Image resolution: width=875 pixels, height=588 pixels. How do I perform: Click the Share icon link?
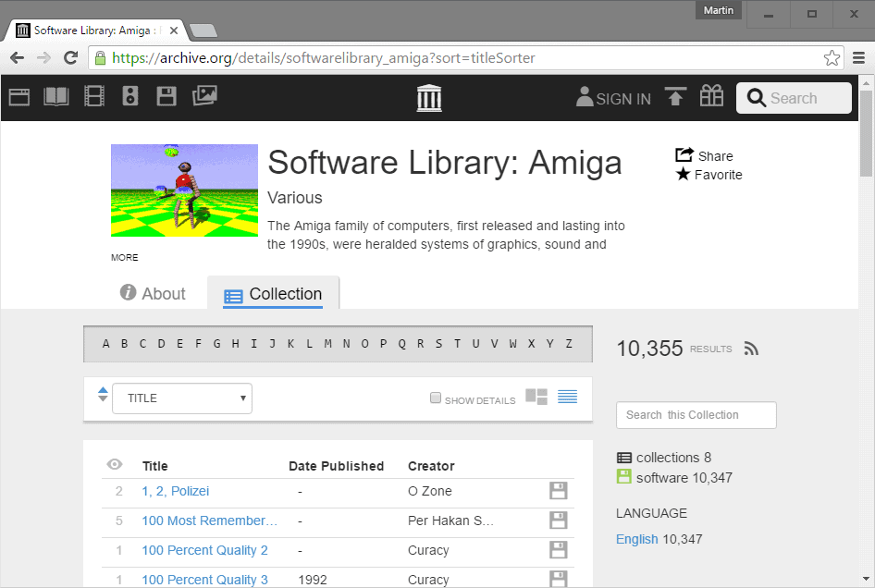pos(704,155)
